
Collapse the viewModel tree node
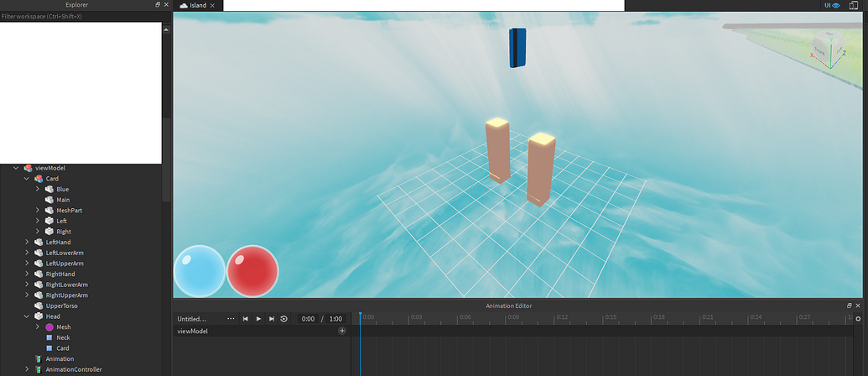point(16,168)
